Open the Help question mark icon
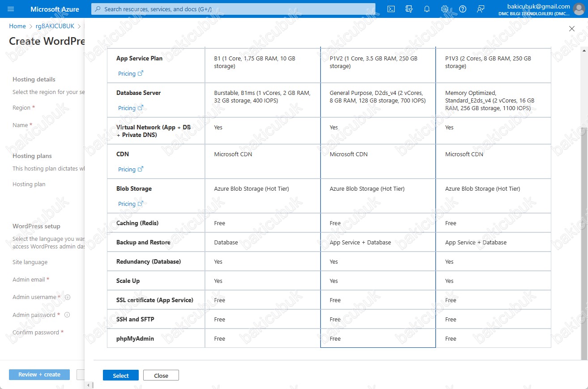 [463, 9]
